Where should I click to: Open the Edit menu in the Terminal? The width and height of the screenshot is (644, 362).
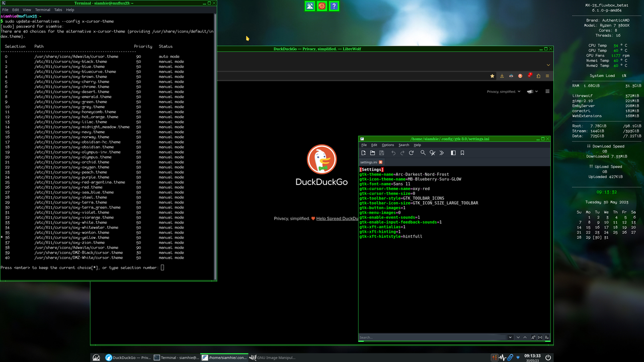pyautogui.click(x=16, y=10)
